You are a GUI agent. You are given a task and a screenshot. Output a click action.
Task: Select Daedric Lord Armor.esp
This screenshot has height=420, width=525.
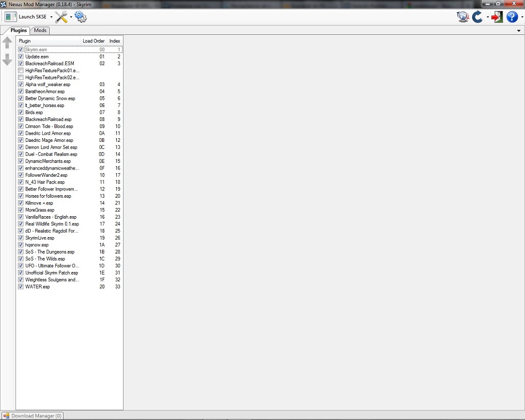coord(70,133)
